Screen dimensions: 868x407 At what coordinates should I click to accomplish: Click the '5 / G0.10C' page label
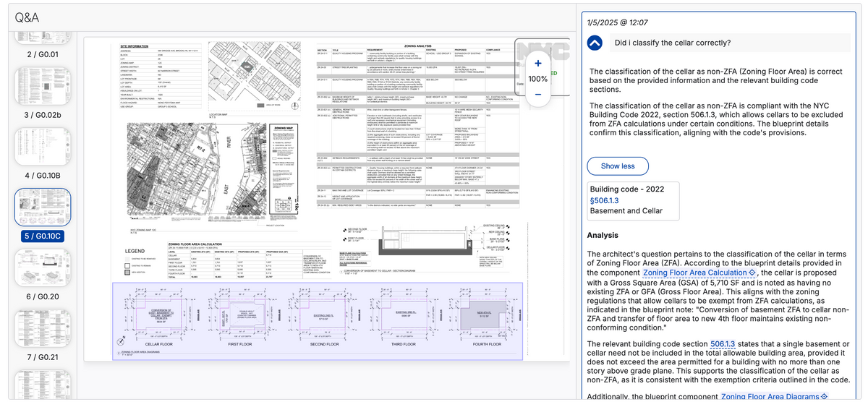43,236
